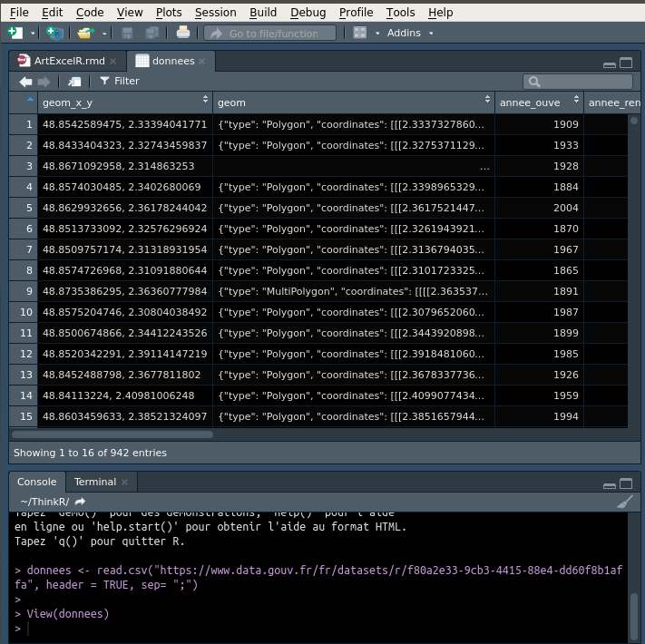Click the Save current document icon
Viewport: 645px width, 644px height.
[x=127, y=33]
